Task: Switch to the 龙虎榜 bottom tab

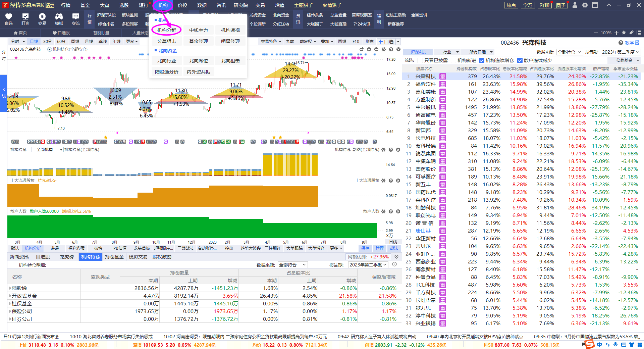Action: (66, 257)
